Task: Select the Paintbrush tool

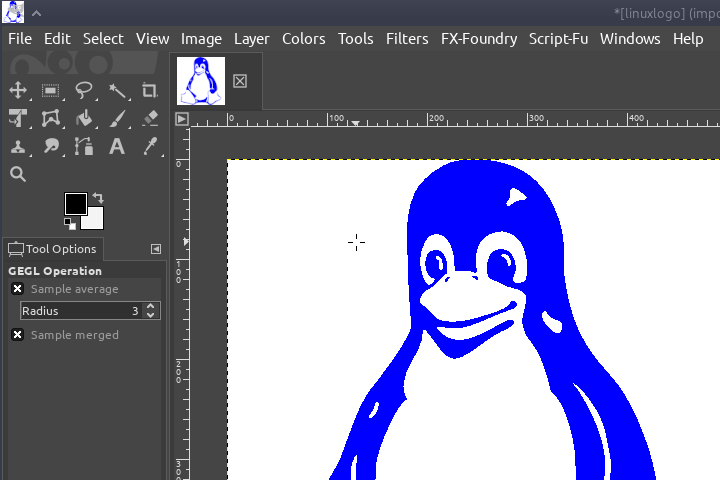Action: 117,118
